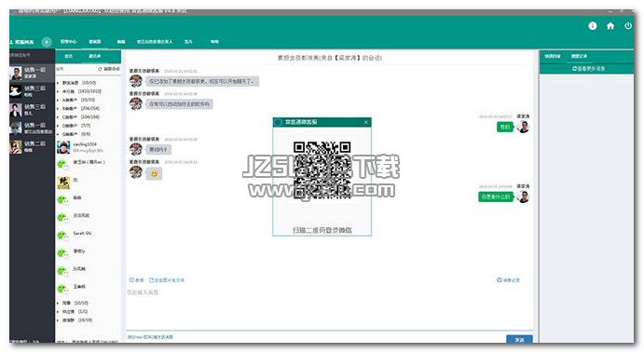Expand the customer group showing (204/204)

point(79,108)
